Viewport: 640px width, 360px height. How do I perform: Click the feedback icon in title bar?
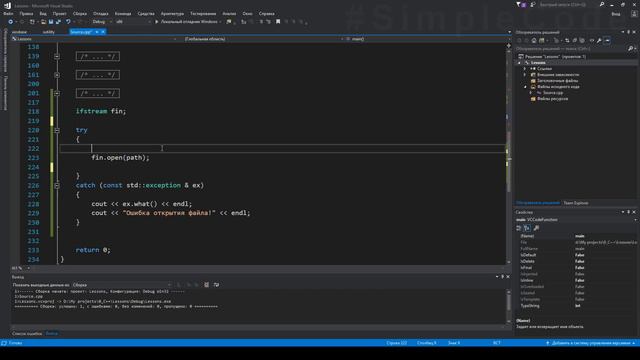click(x=533, y=4)
